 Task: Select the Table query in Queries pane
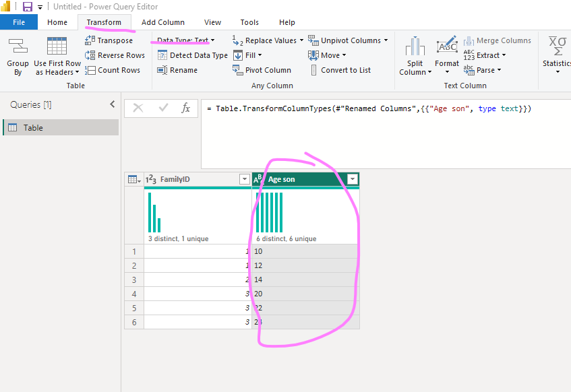click(x=61, y=128)
